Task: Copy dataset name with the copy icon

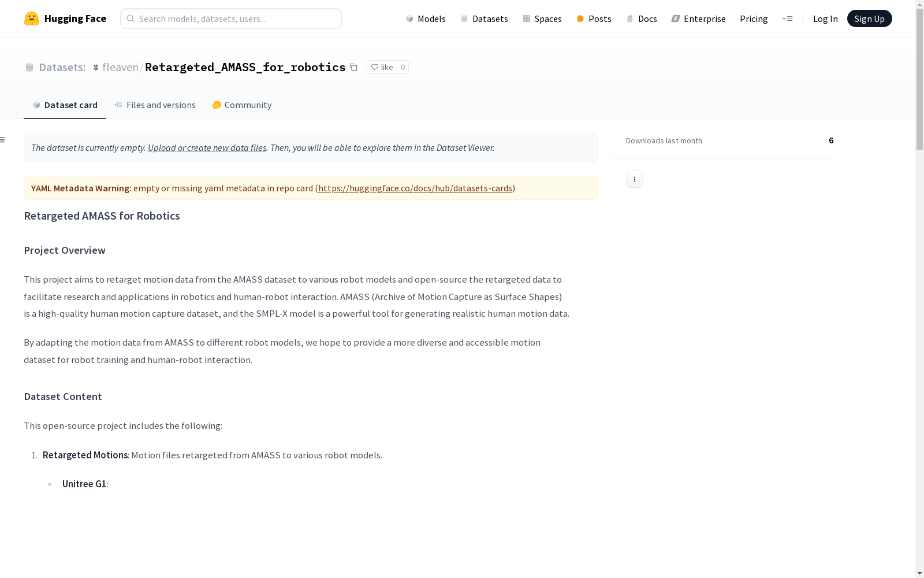Action: tap(353, 67)
